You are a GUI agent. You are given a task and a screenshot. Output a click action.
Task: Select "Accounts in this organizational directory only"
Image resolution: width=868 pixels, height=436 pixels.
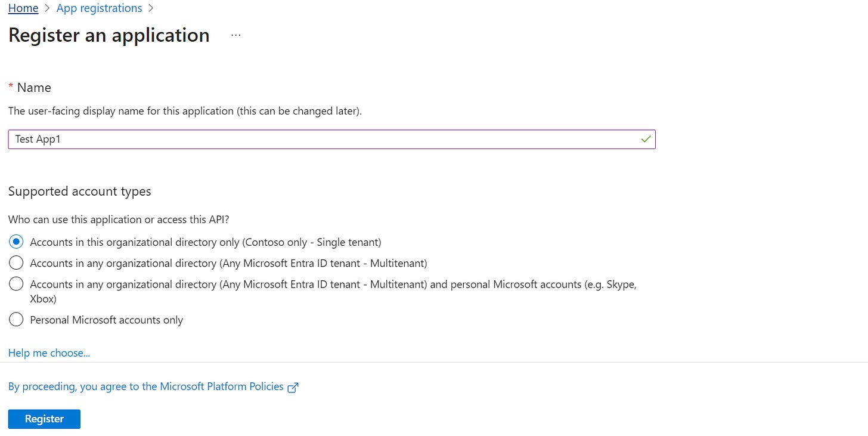16,242
